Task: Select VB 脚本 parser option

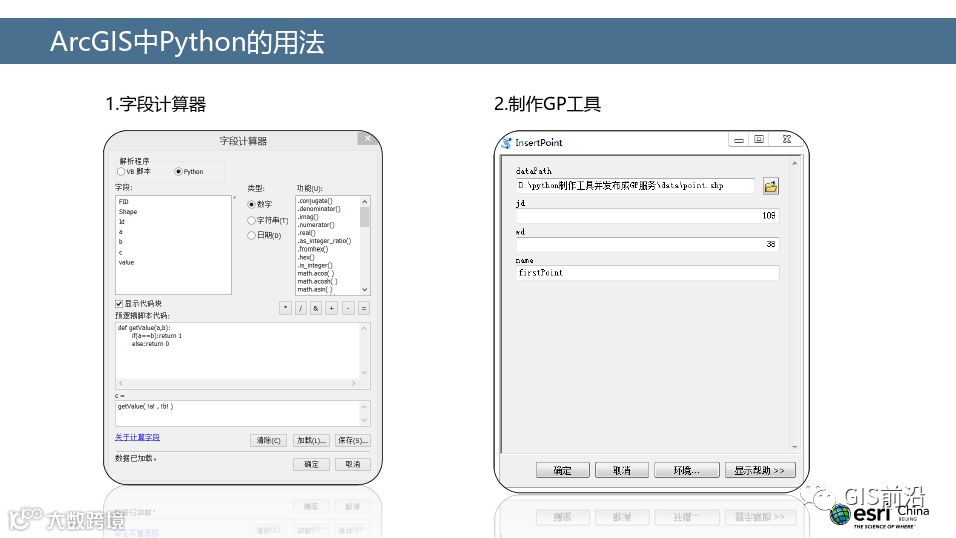Action: click(121, 171)
